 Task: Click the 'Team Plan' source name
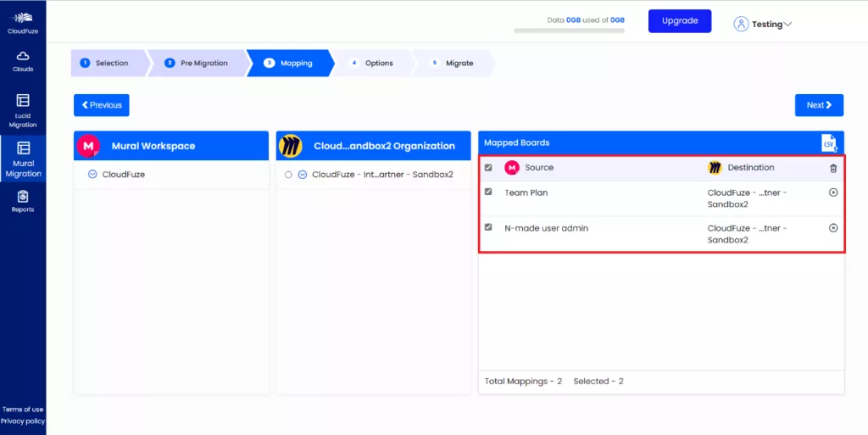[526, 192]
